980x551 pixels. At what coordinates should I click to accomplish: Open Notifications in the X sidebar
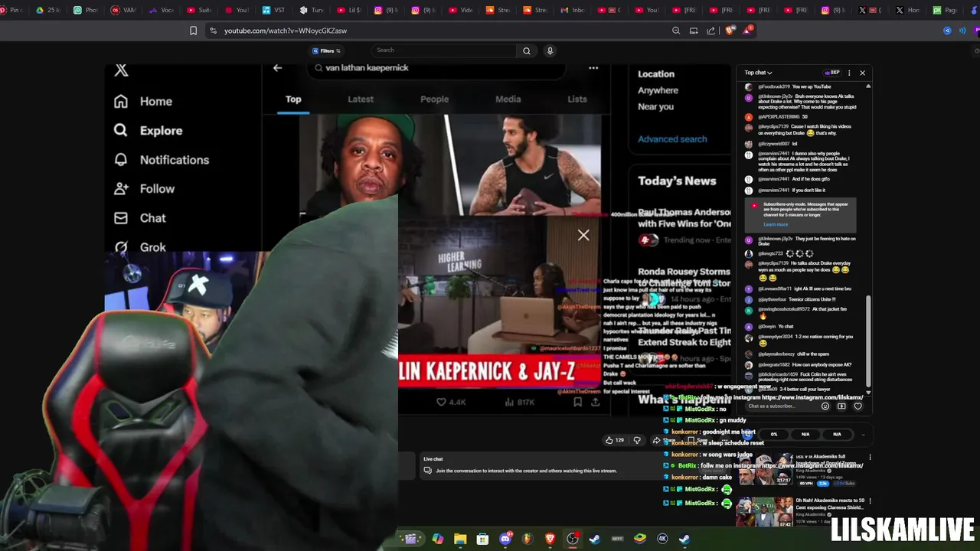click(162, 159)
